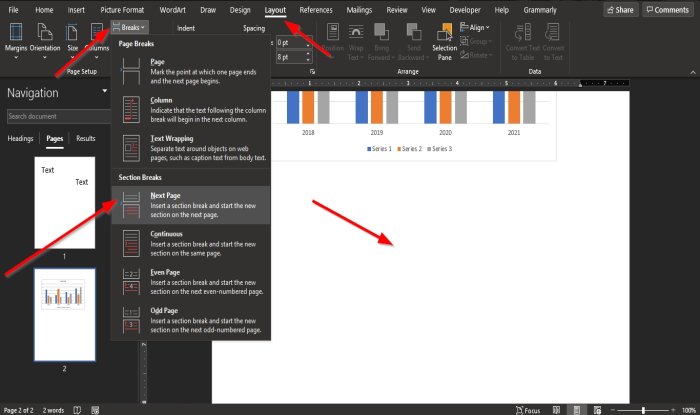Click Convert Text to Table
The height and width of the screenshot is (415, 700).
[x=522, y=42]
